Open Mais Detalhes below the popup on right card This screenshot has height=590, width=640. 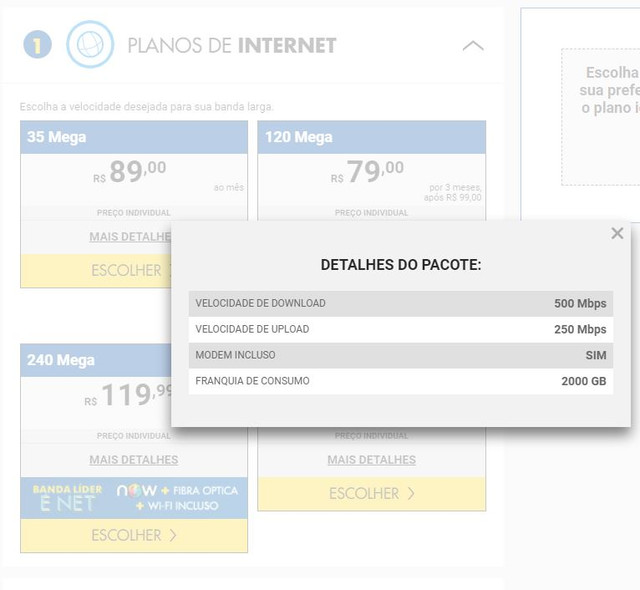coord(371,460)
